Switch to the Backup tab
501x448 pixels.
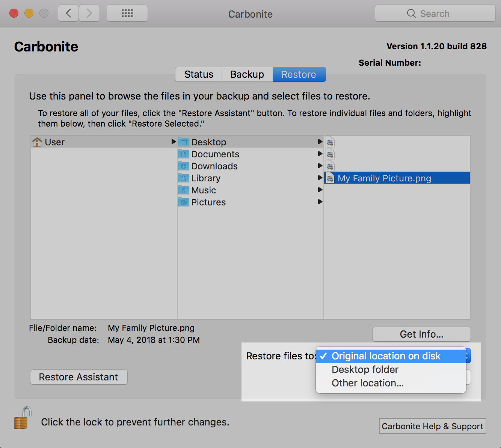(x=247, y=74)
